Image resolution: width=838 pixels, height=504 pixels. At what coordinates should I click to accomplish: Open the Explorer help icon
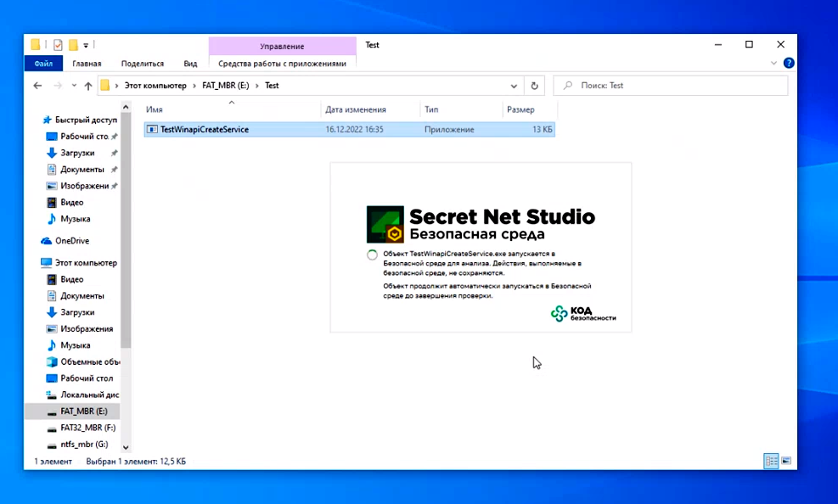pyautogui.click(x=789, y=63)
